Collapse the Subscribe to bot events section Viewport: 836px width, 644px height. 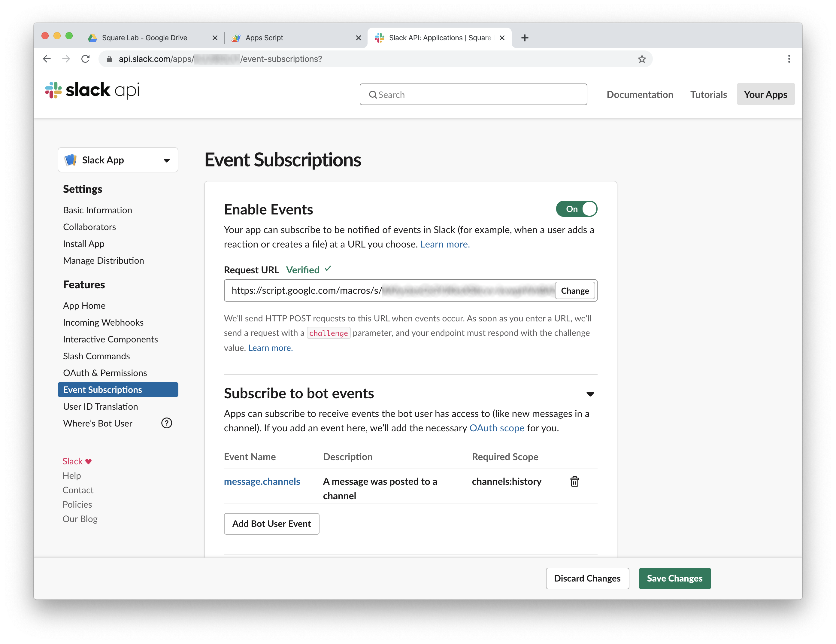(x=590, y=393)
